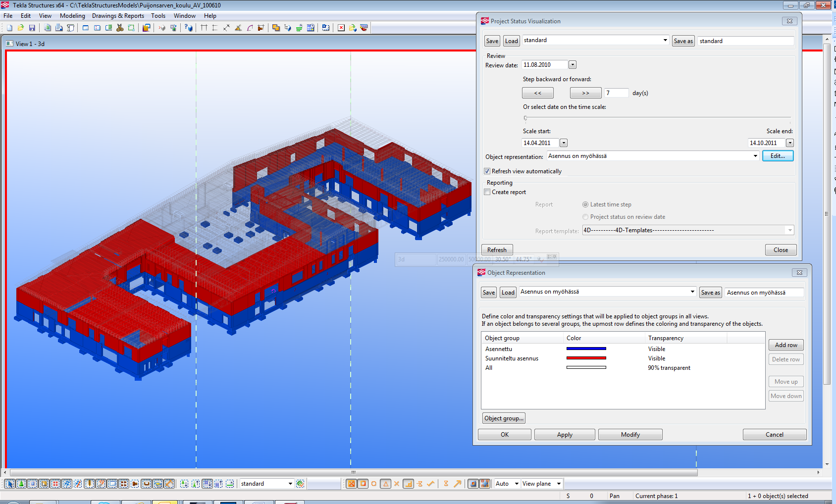Click the Save as name field in Project Status
The width and height of the screenshot is (836, 504).
pos(746,41)
